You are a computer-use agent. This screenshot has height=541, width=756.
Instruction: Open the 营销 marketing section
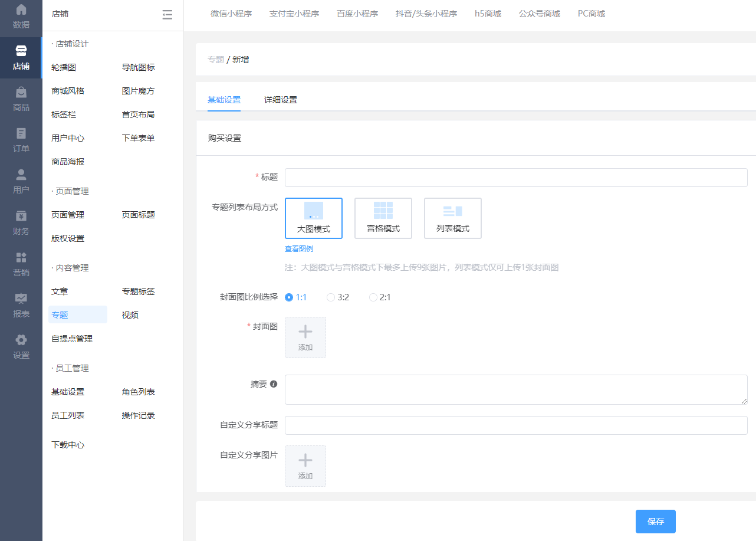coord(21,264)
